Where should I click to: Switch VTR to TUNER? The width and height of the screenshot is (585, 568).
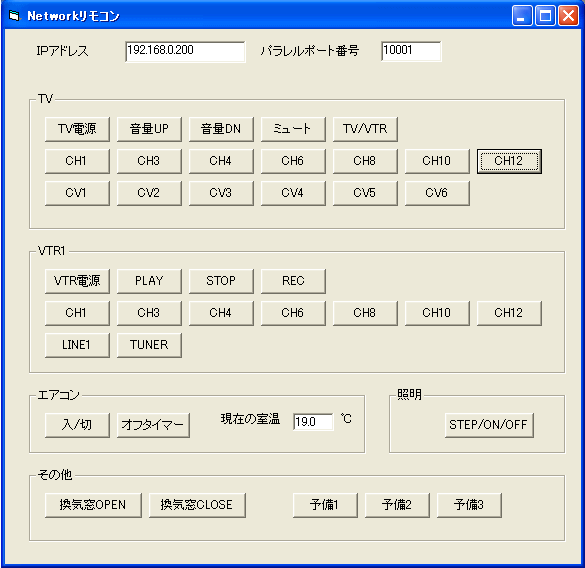click(x=149, y=345)
